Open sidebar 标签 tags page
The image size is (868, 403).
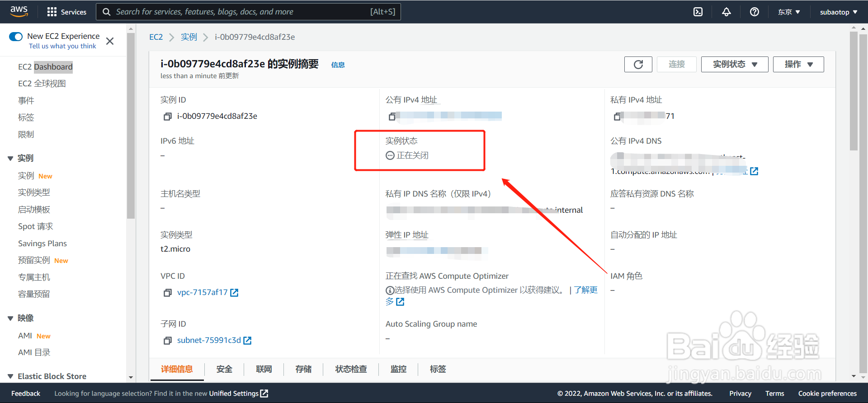point(26,117)
